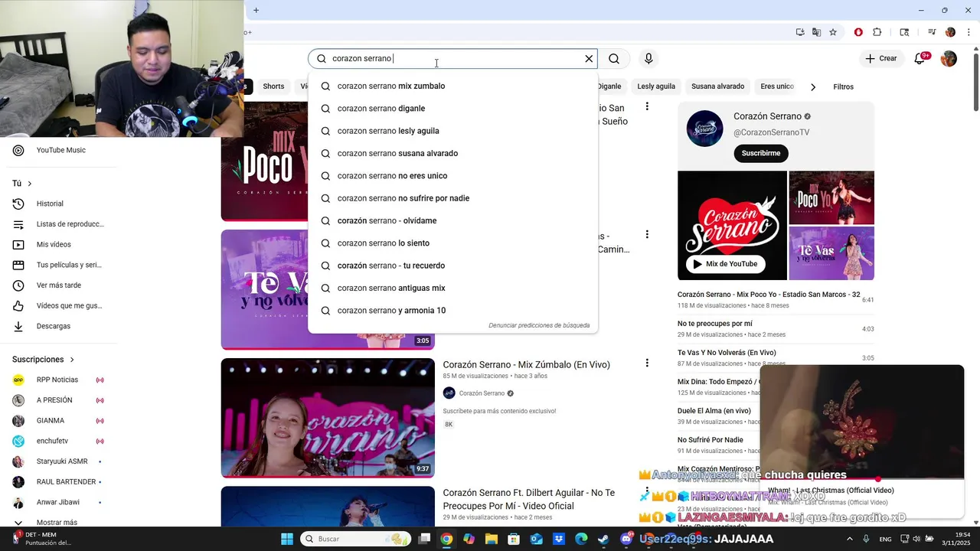Open the red adblocker extension icon
This screenshot has width=980, height=551.
pos(858,32)
